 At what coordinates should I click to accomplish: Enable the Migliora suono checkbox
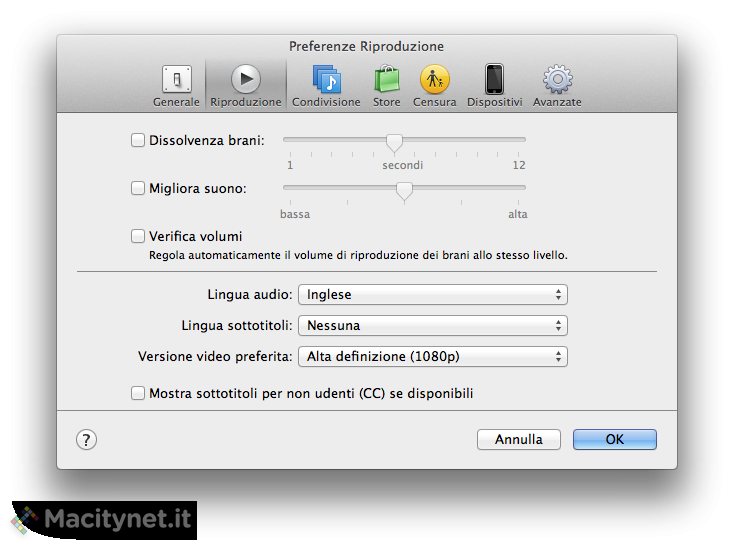138,188
